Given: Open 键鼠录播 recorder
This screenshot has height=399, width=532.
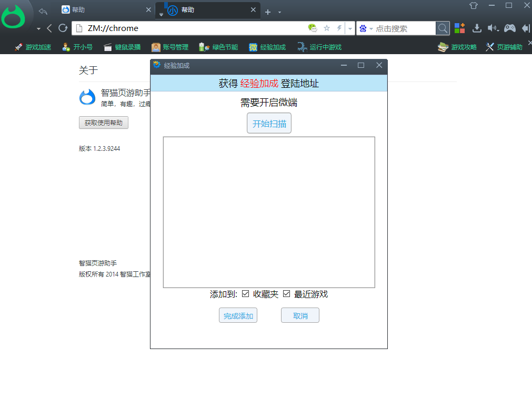Looking at the screenshot, I should 122,47.
